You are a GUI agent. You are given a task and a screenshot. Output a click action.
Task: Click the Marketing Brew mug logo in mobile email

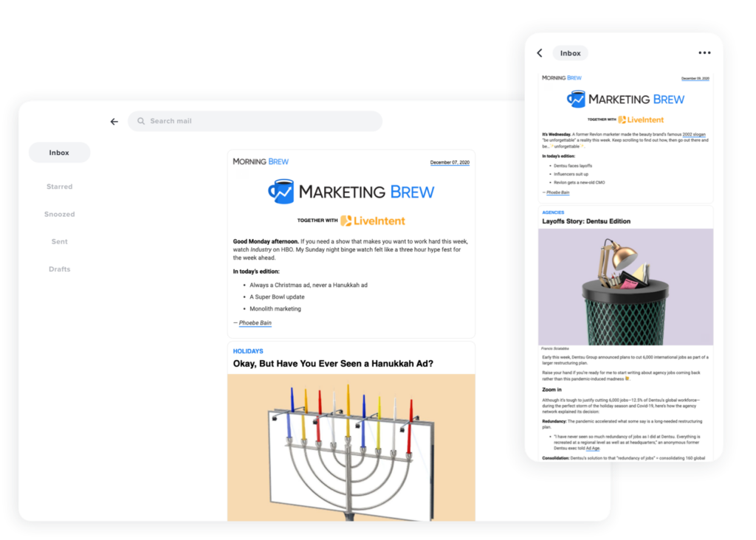point(576,99)
